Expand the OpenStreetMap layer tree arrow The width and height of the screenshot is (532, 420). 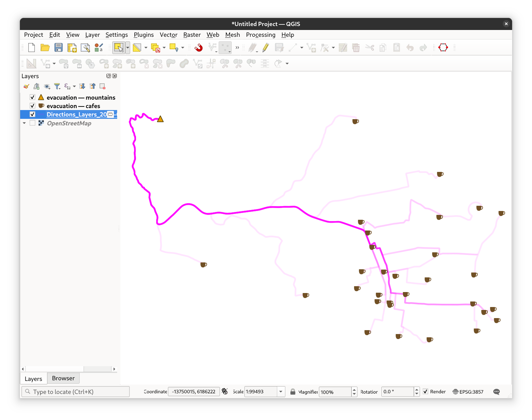[x=24, y=123]
